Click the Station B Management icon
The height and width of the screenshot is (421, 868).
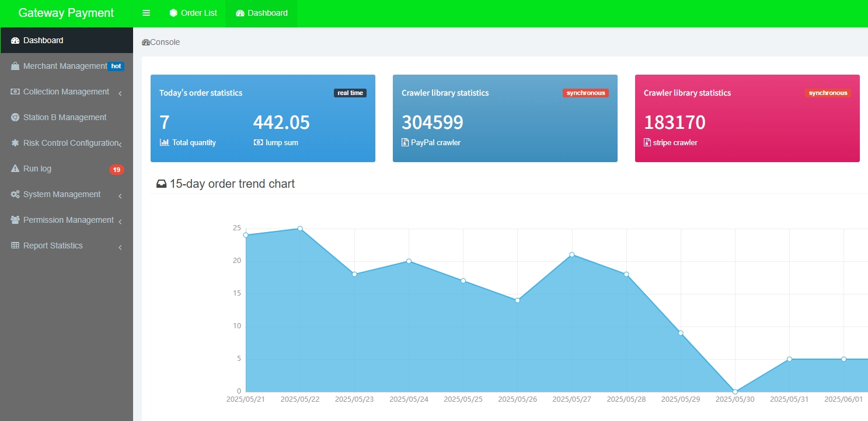(15, 117)
